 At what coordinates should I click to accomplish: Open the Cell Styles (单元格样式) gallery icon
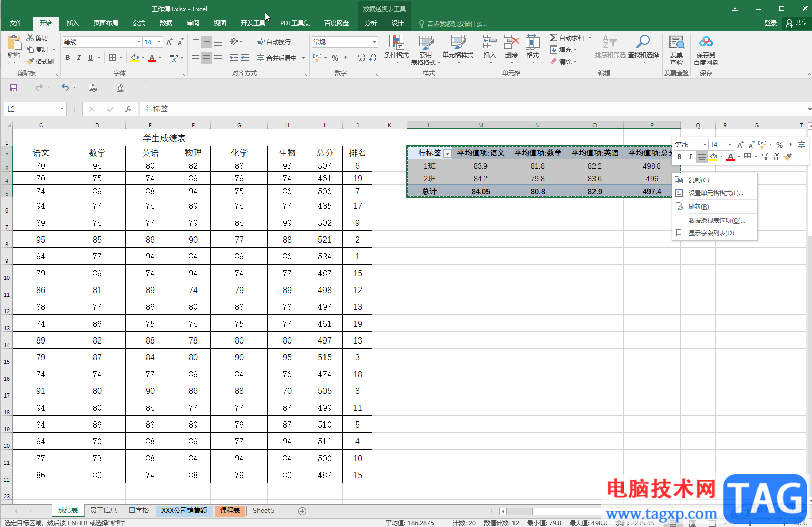tap(458, 43)
